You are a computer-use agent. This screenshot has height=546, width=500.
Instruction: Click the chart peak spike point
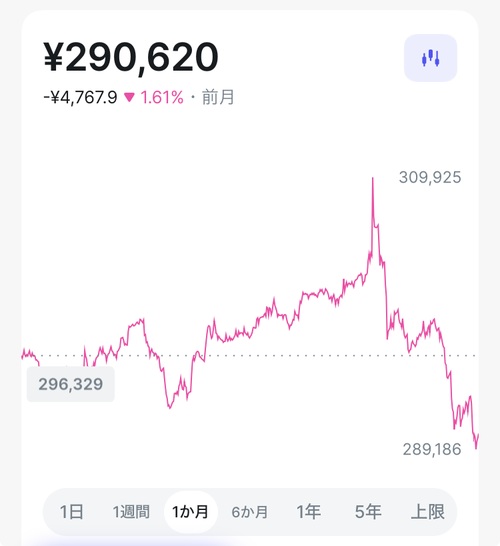(373, 178)
